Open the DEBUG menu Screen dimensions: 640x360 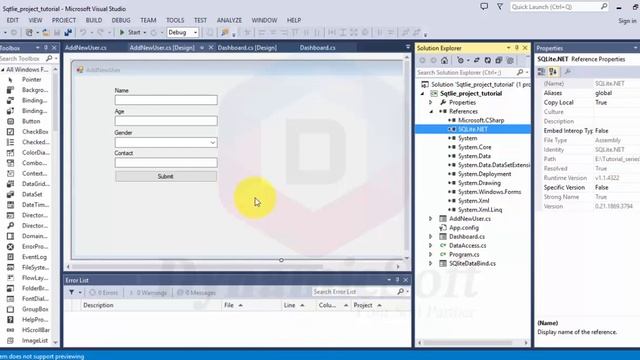(x=121, y=20)
